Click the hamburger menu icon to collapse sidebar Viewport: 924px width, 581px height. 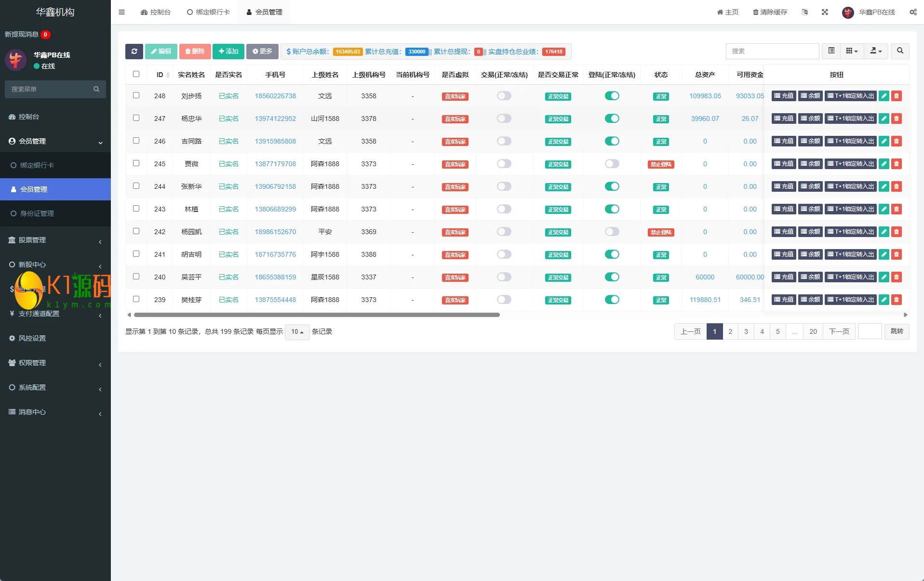[x=121, y=12]
